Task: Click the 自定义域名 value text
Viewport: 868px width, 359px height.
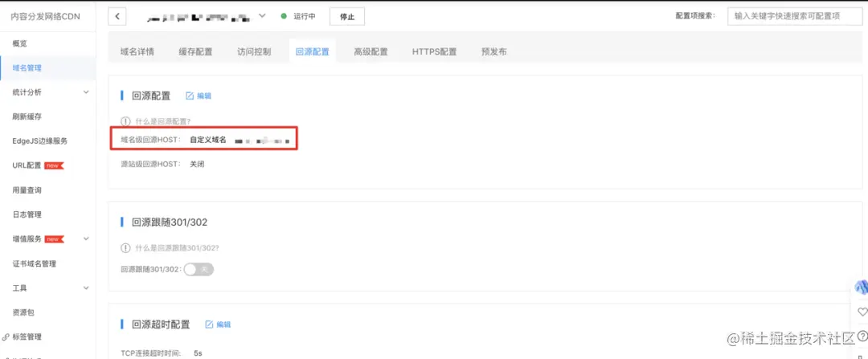Action: pyautogui.click(x=208, y=141)
